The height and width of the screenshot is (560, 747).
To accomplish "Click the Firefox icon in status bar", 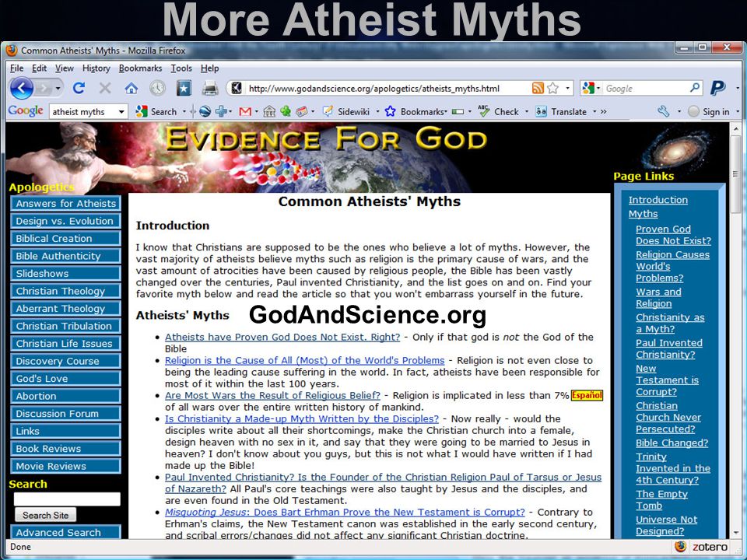I will pos(680,546).
